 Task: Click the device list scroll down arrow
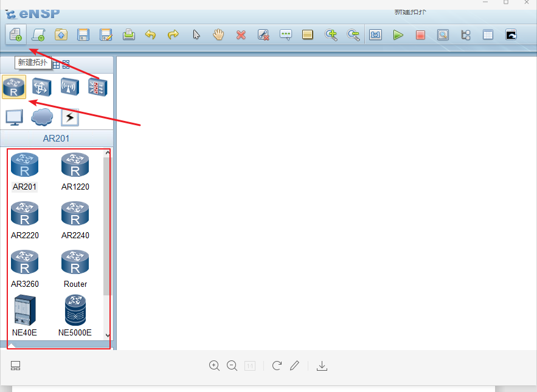[x=108, y=335]
